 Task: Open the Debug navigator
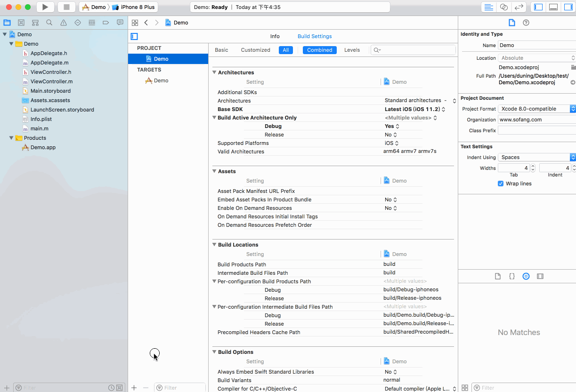coord(92,23)
